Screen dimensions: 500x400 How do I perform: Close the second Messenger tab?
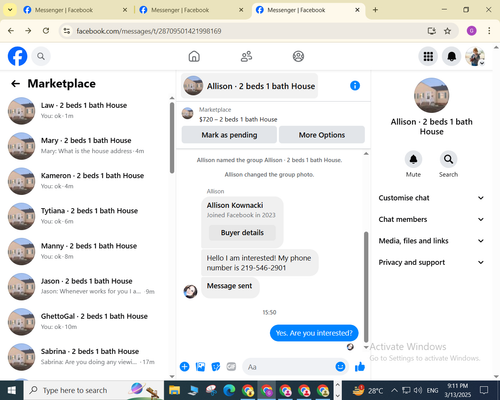[241, 10]
